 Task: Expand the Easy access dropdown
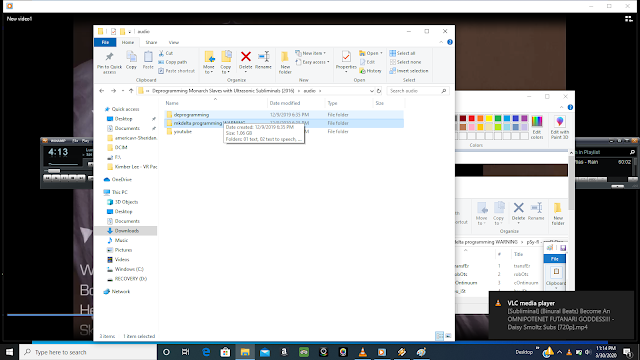(x=312, y=62)
